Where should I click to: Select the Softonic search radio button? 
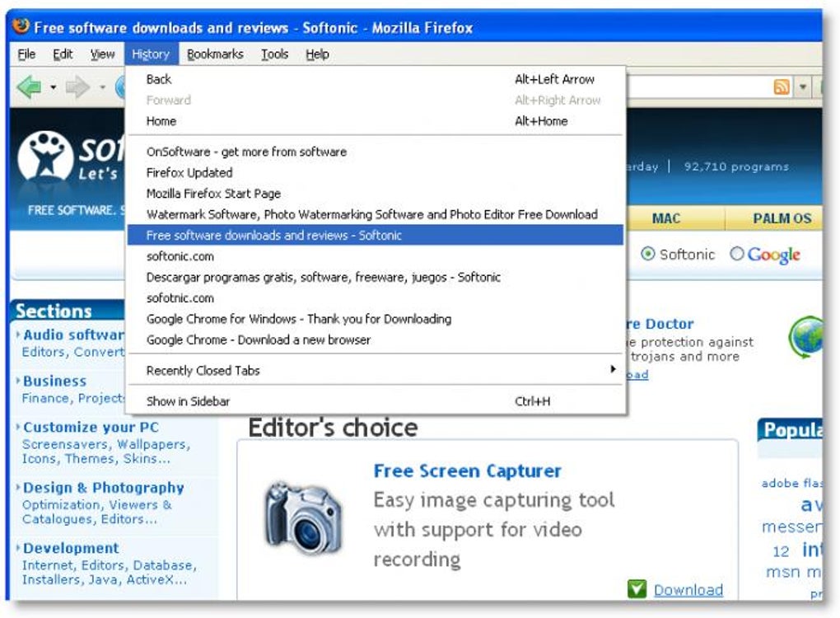[x=647, y=254]
